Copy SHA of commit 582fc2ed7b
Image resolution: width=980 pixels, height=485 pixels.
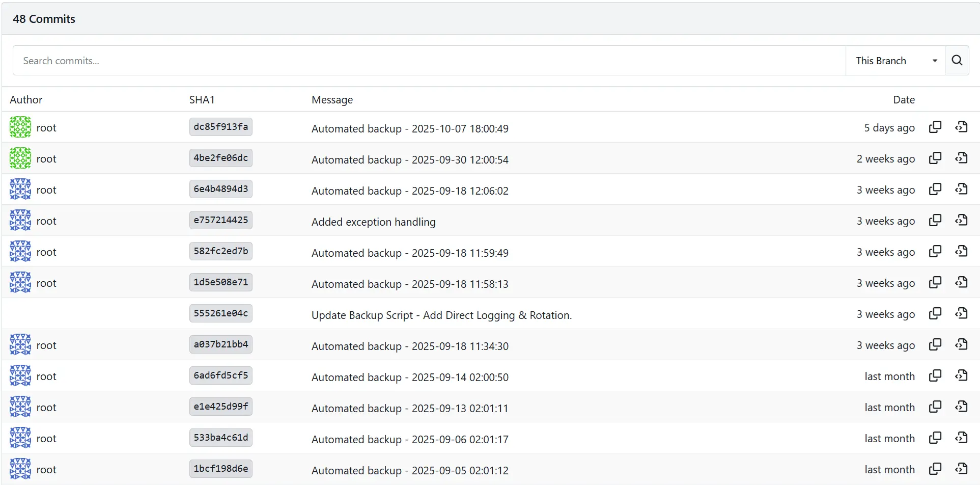click(935, 251)
